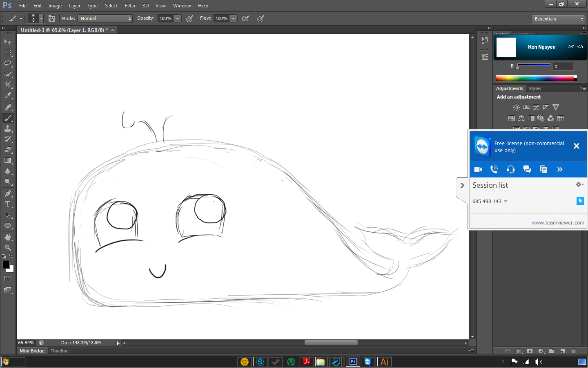
Task: Open the brush Mode dropdown
Action: pyautogui.click(x=105, y=19)
